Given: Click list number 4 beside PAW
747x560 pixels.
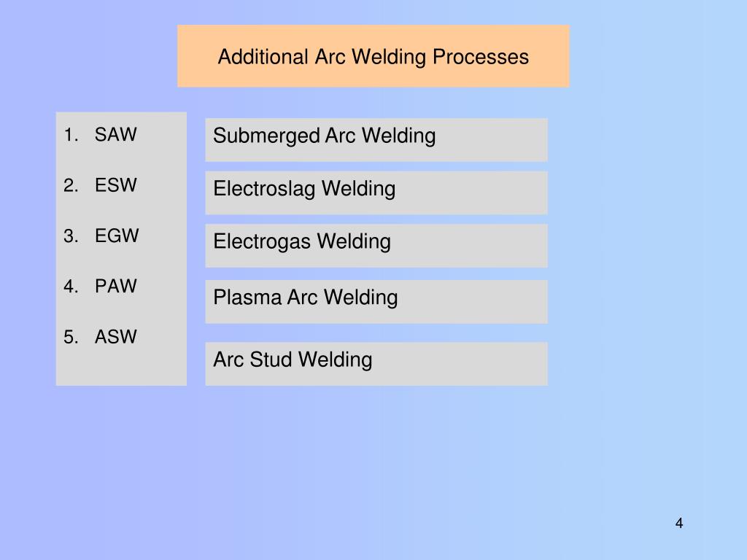Looking at the screenshot, I should [x=71, y=286].
